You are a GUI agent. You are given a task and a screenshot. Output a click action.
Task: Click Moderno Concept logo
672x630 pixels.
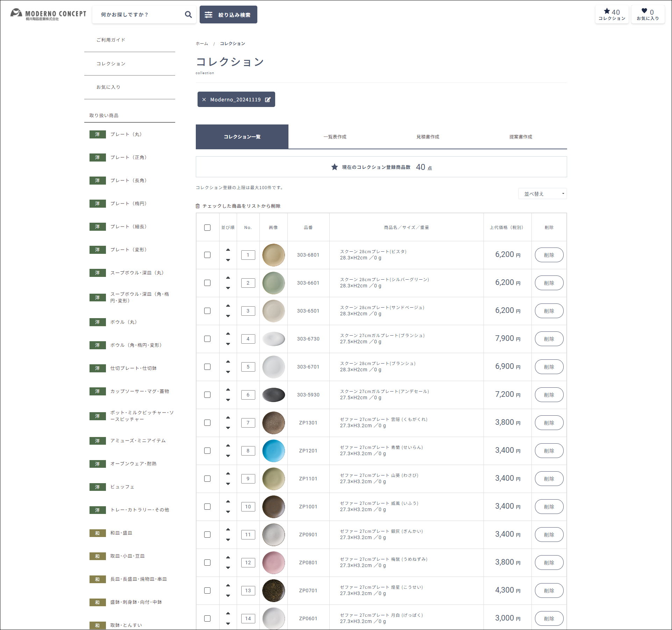48,14
